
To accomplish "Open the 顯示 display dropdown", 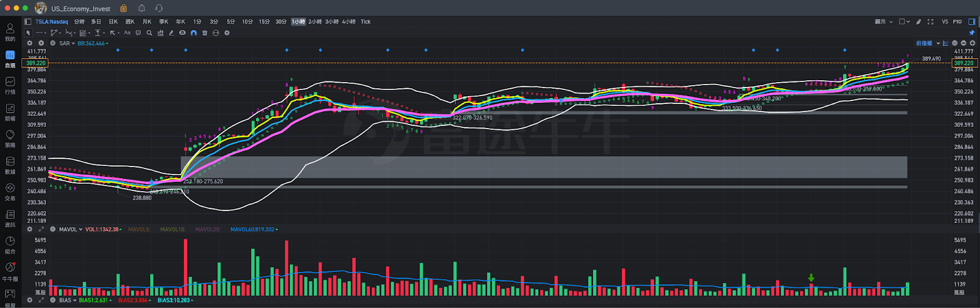I will coord(884,21).
